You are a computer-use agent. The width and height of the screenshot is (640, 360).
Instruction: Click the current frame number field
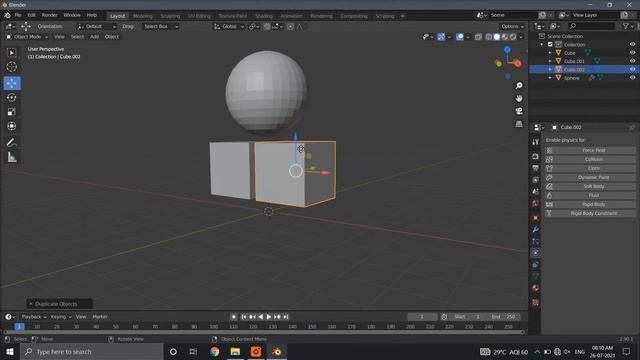[x=422, y=317]
